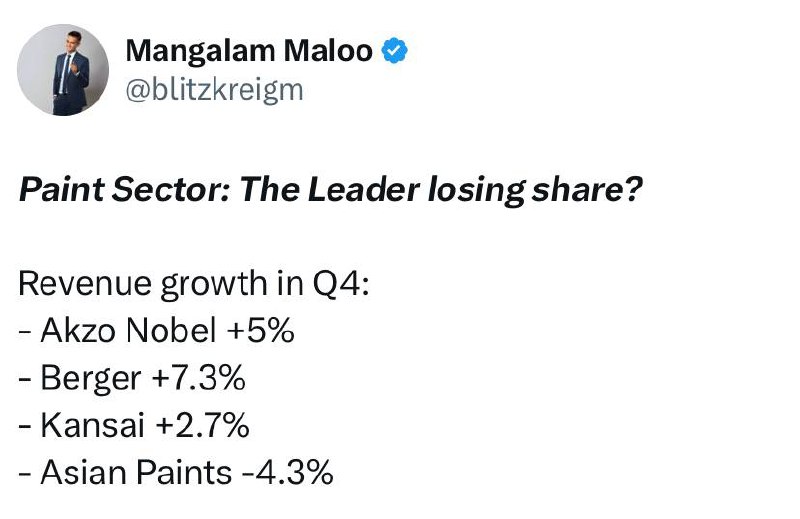The image size is (800, 519).
Task: Click the +7.3% growth figure
Action: (198, 378)
